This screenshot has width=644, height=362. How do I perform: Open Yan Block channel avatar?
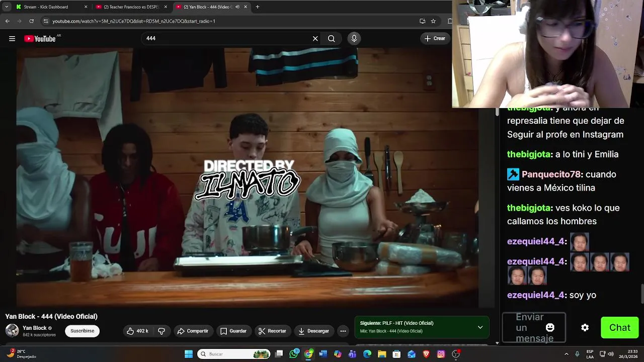[12, 330]
